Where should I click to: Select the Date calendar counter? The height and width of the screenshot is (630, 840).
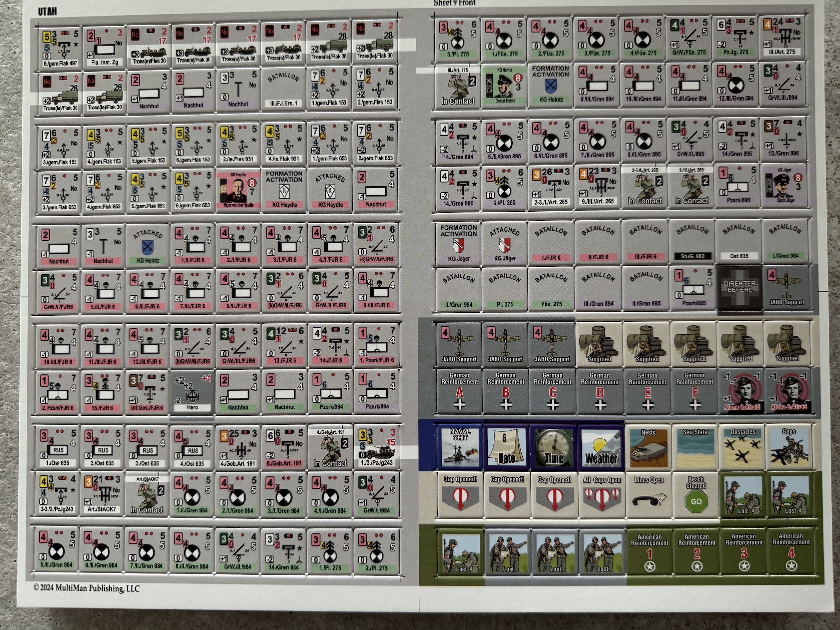[x=507, y=447]
